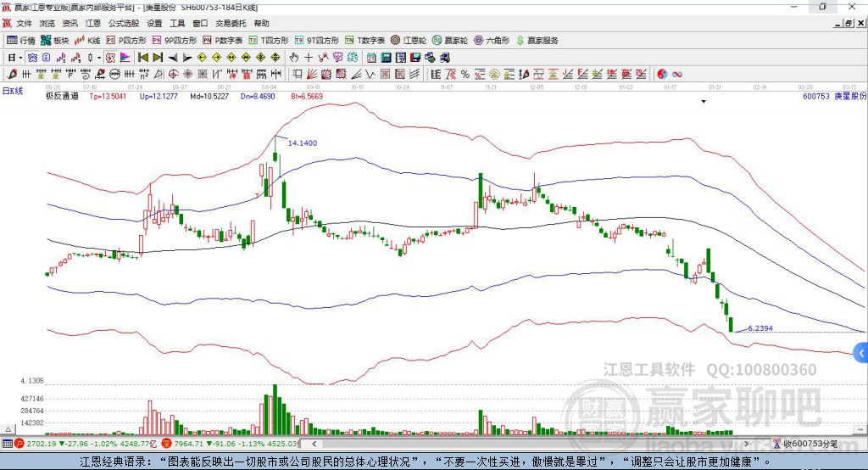Jump to first bar icon

pos(142,58)
